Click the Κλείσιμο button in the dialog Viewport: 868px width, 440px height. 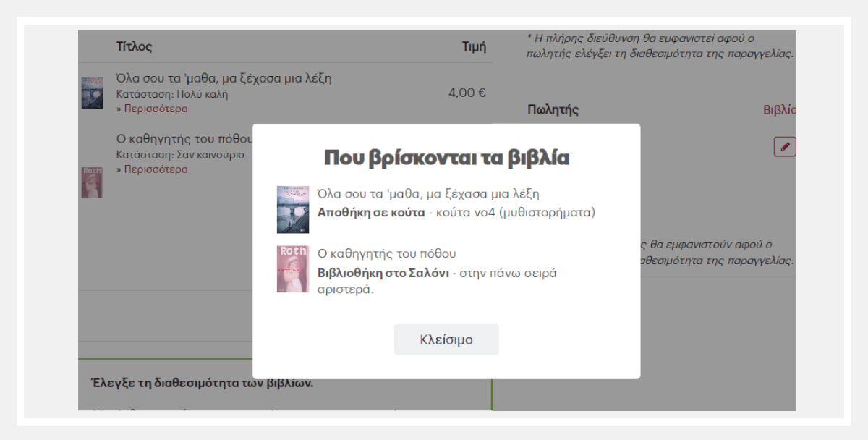click(446, 339)
